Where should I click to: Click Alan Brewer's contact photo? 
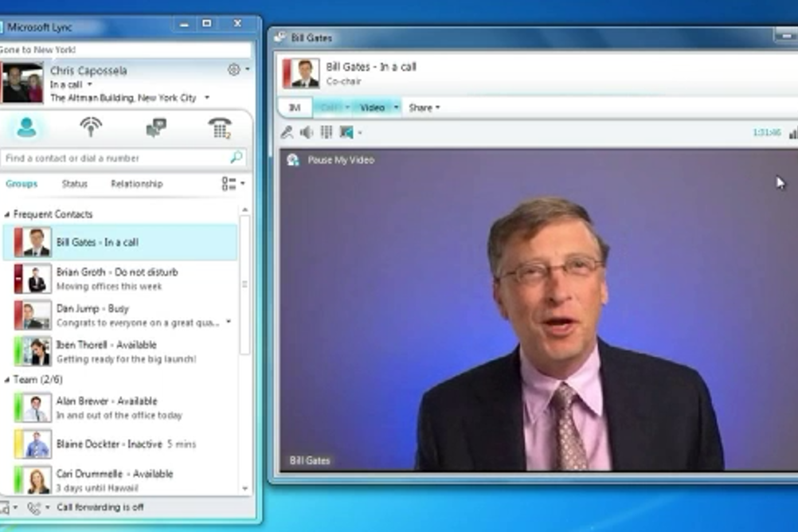point(36,407)
